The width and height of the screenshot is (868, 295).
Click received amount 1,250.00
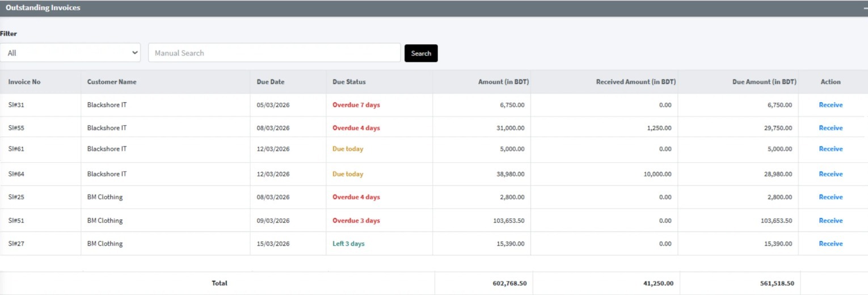click(x=659, y=128)
